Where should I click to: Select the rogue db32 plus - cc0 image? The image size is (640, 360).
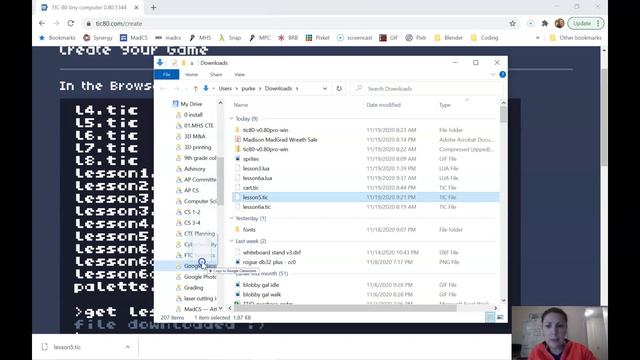pyautogui.click(x=365, y=262)
